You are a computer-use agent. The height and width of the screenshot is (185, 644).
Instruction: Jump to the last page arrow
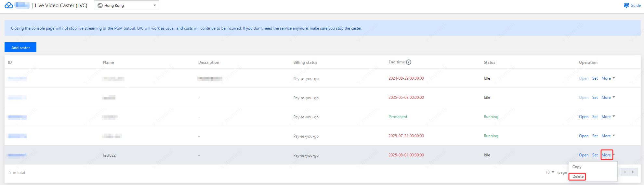click(633, 172)
